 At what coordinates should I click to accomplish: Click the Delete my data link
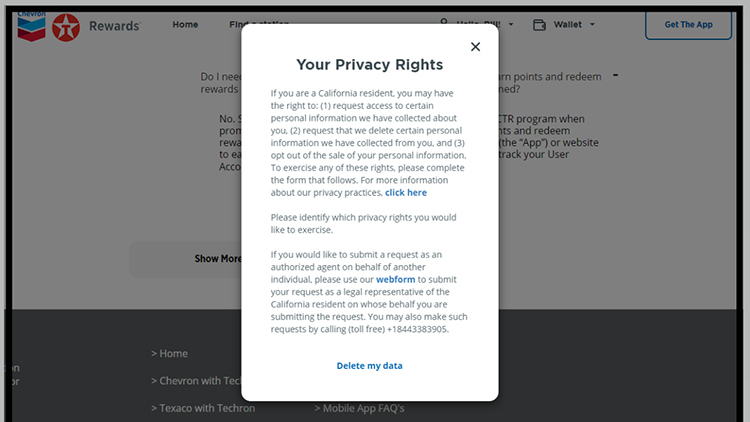coord(370,366)
